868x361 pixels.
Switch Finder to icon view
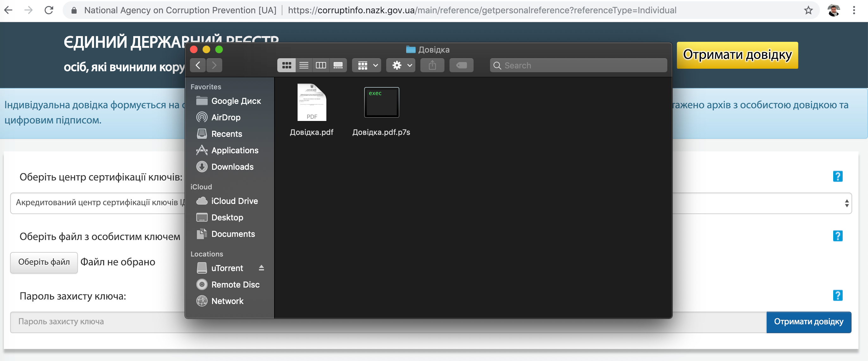(286, 65)
